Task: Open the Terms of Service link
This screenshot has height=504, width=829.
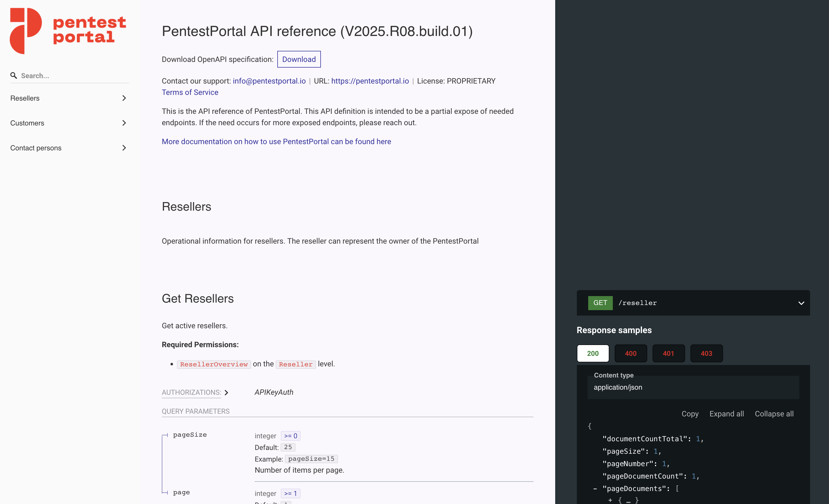Action: point(190,92)
